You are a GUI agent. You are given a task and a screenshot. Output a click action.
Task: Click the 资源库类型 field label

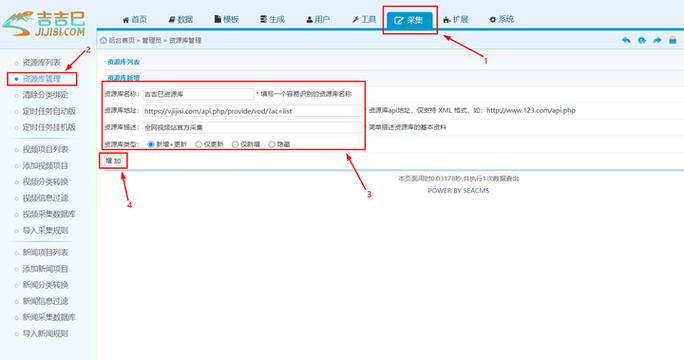point(121,144)
